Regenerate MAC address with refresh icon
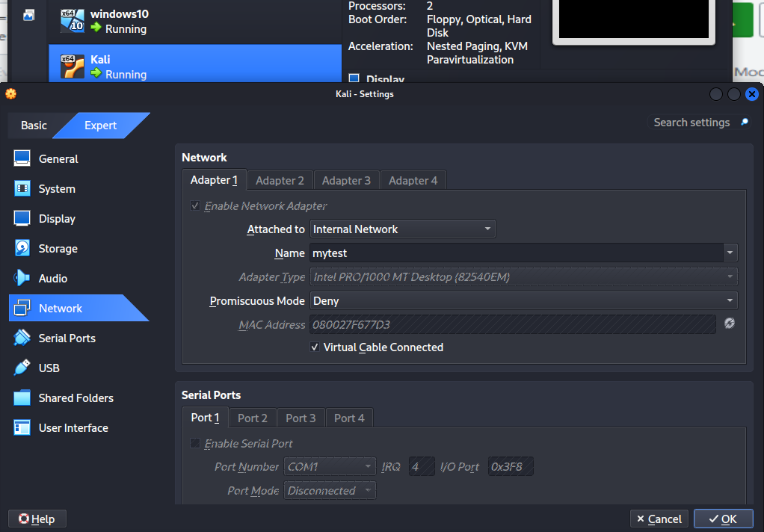 click(x=729, y=323)
